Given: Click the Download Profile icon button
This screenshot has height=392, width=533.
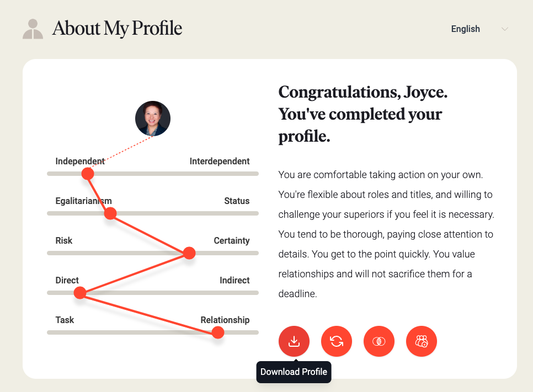Looking at the screenshot, I should [x=294, y=341].
